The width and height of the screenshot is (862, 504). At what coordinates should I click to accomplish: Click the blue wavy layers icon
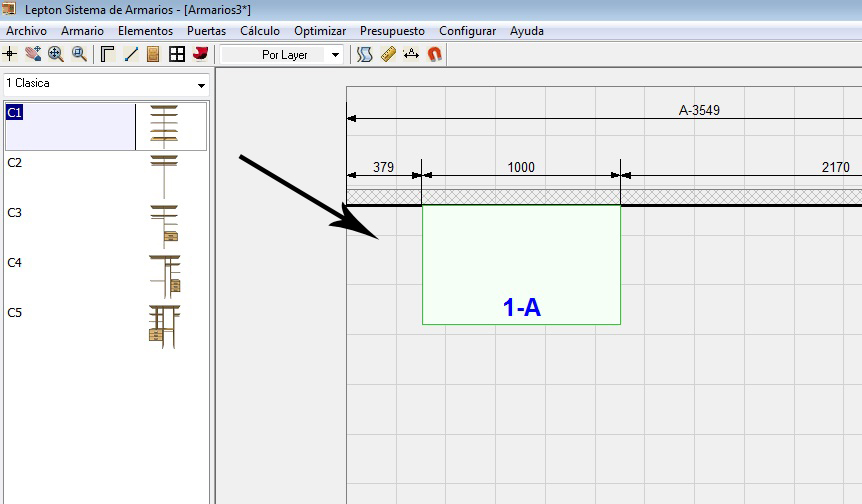364,54
